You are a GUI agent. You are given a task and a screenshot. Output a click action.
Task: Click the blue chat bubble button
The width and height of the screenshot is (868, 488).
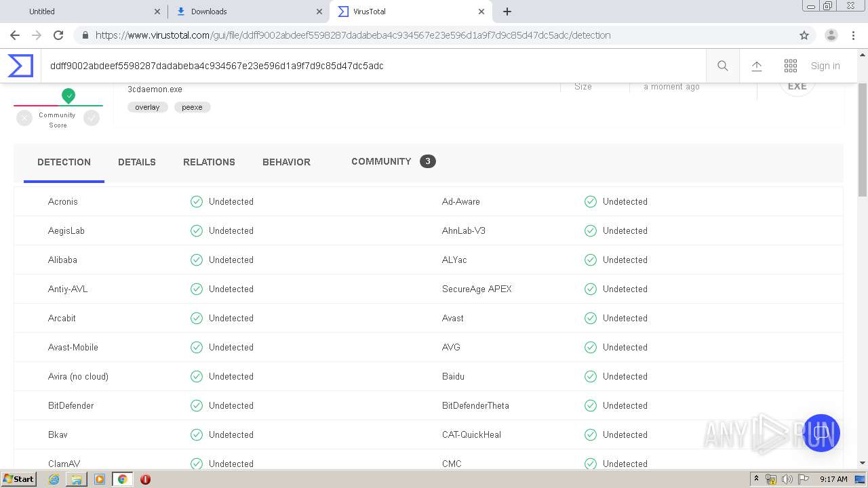[821, 433]
